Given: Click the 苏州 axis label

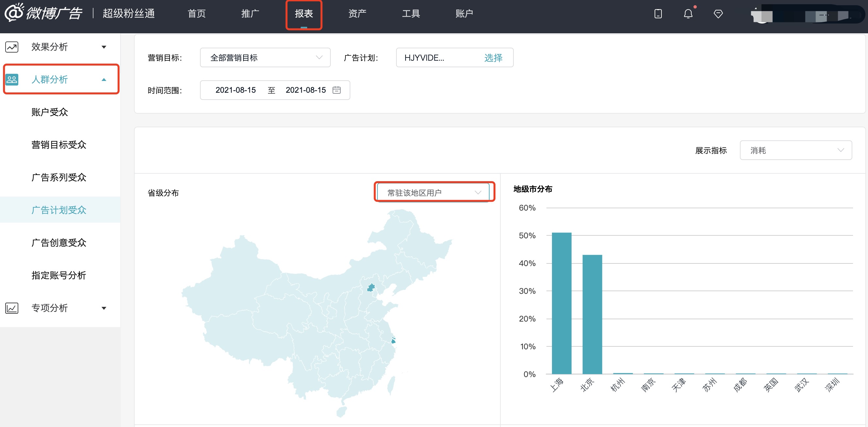Looking at the screenshot, I should [x=709, y=385].
